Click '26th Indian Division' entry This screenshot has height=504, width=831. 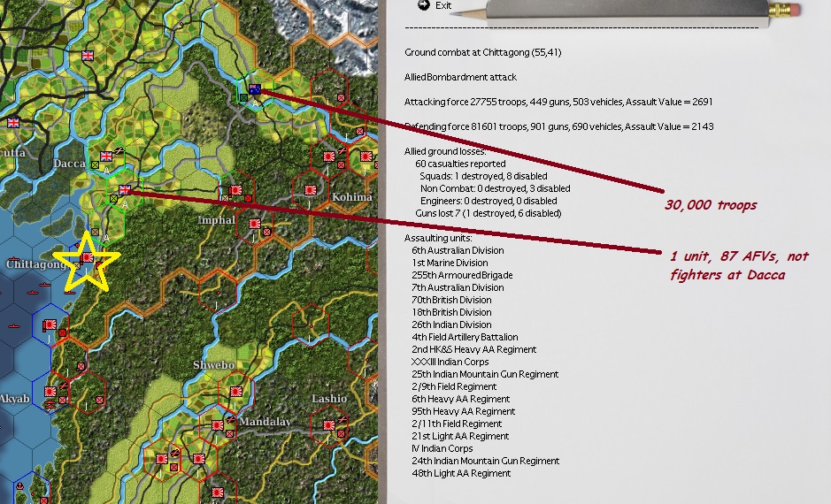click(451, 325)
